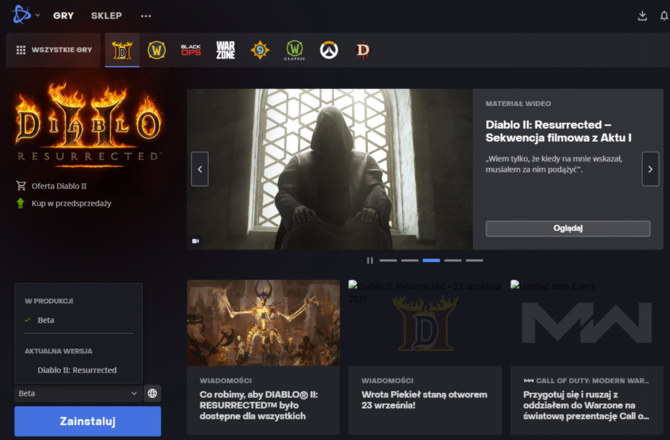Click Diablo II Resurrected flaming logo

(x=89, y=124)
